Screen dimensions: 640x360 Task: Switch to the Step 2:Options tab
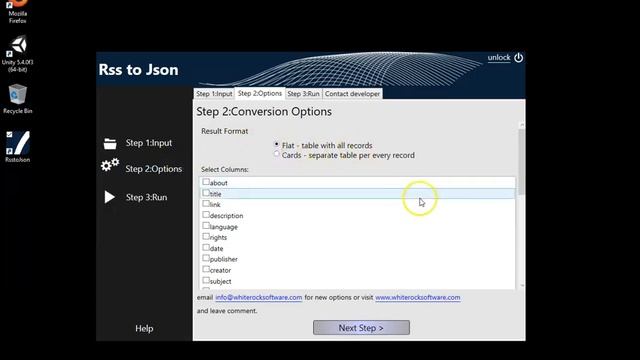[x=260, y=93]
